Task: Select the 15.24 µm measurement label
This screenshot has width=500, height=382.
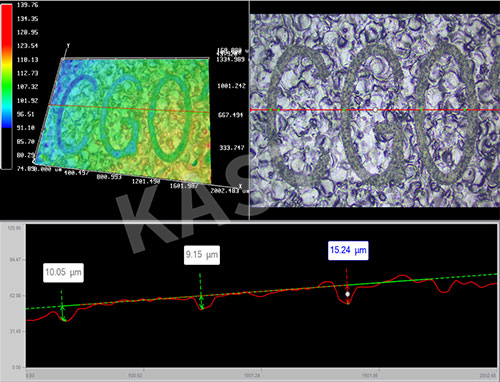Action: tap(348, 250)
